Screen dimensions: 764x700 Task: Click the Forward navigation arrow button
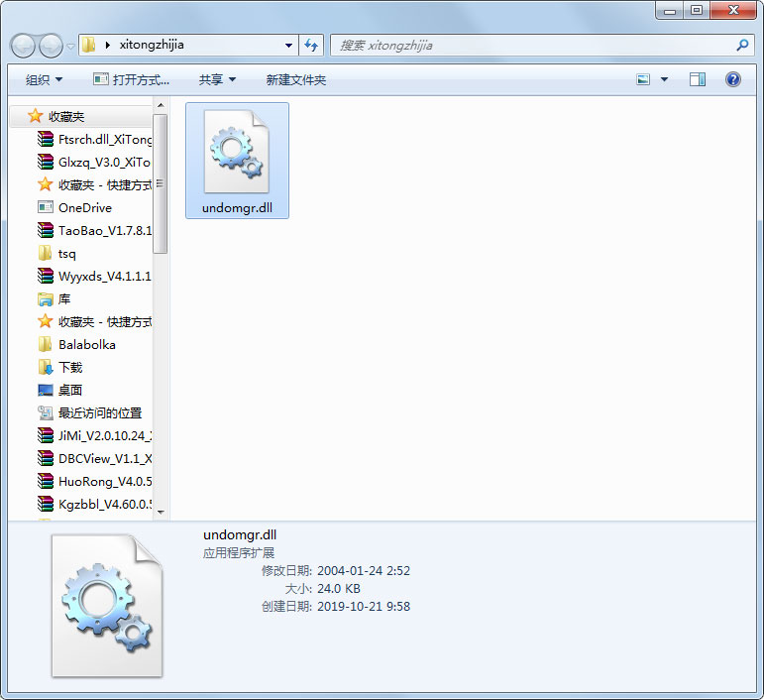pyautogui.click(x=51, y=46)
